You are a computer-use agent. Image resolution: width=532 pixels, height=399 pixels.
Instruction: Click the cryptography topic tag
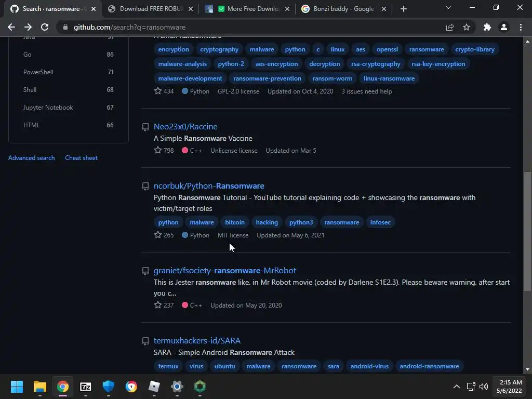[x=219, y=49]
